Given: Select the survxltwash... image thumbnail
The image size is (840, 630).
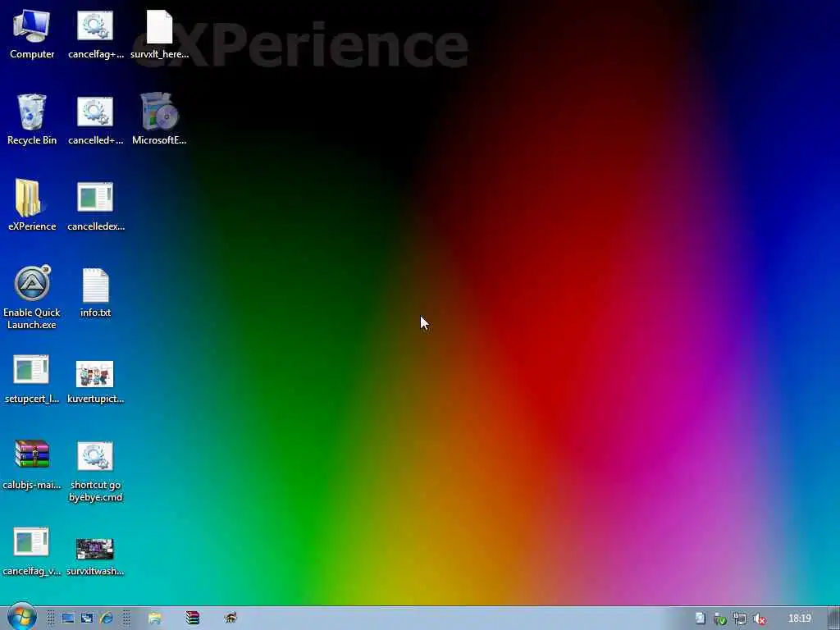Looking at the screenshot, I should 95,556.
